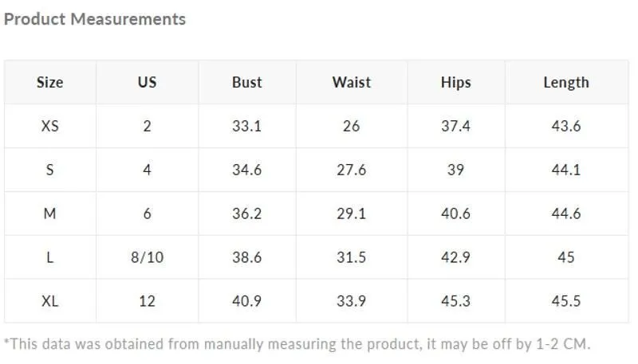Click hips value 40.6 for M
The height and width of the screenshot is (364, 638).
(x=455, y=213)
